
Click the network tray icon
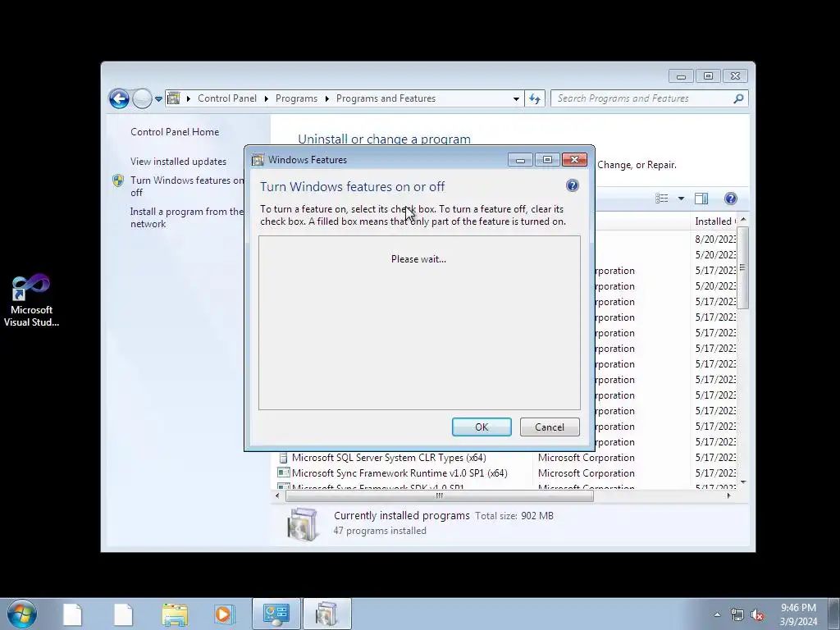(x=737, y=614)
